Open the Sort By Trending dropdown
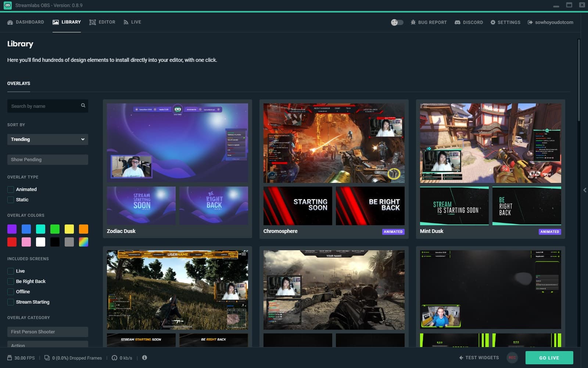The width and height of the screenshot is (588, 368). 47,139
